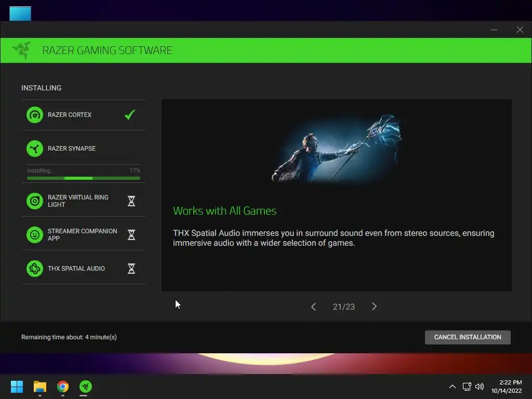532x399 pixels.
Task: Click the Works with All Games heading
Action: [224, 211]
